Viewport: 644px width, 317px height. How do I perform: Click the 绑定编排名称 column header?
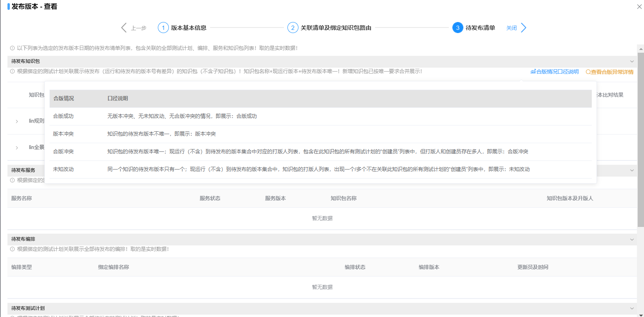(113, 267)
